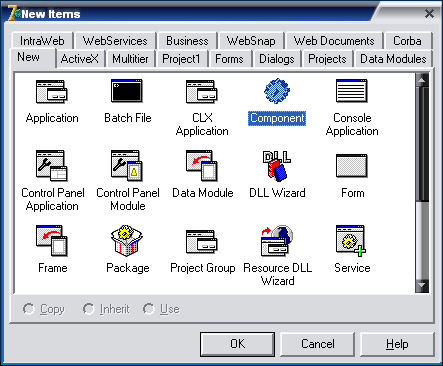Select the DLL Wizard icon
Viewport: 443px width, 366px height.
tap(277, 166)
